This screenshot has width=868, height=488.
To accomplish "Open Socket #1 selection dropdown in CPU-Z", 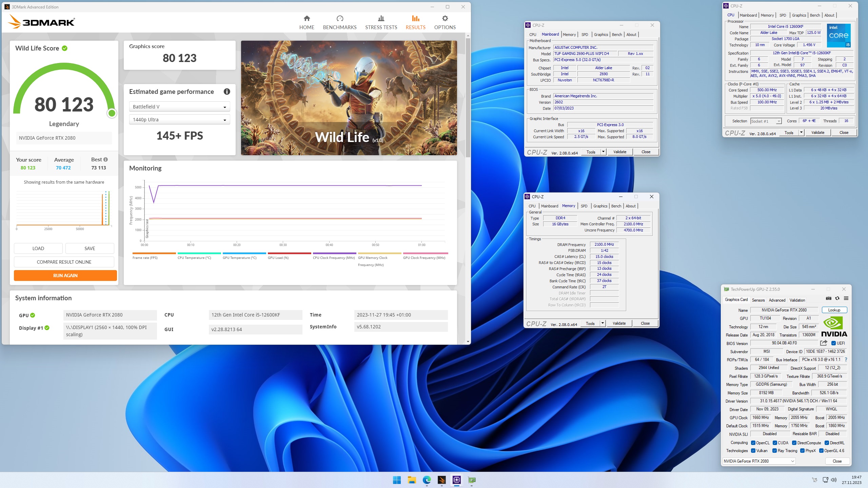I will (x=766, y=121).
